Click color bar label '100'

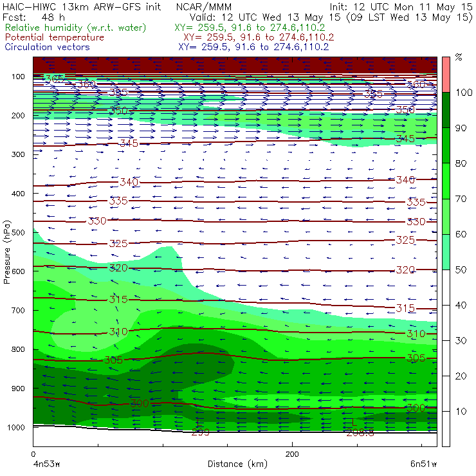pos(464,93)
